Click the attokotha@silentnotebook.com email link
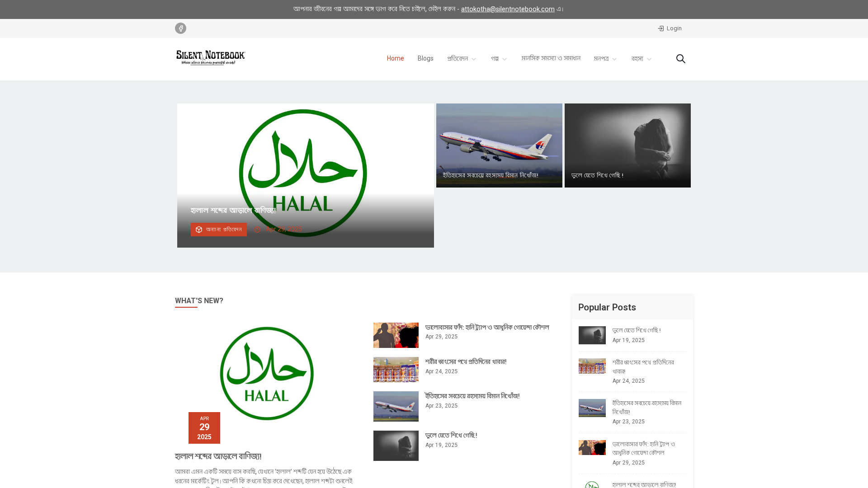 pyautogui.click(x=508, y=9)
